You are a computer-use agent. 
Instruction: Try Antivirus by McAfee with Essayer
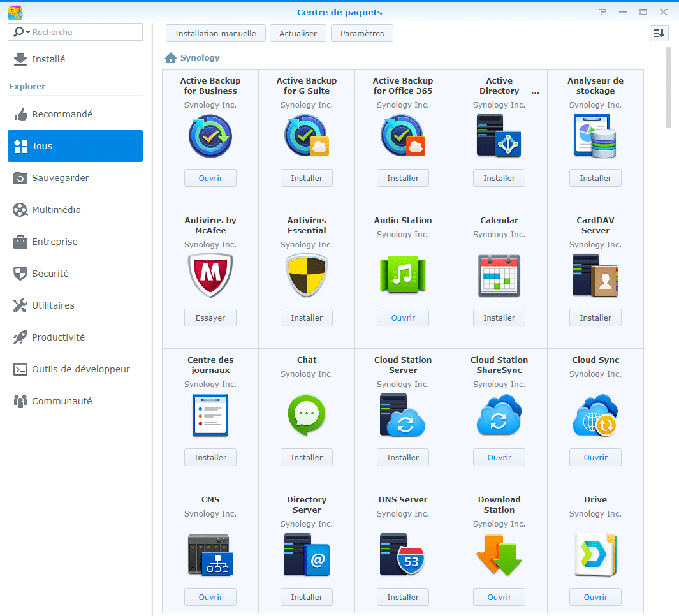coord(210,318)
